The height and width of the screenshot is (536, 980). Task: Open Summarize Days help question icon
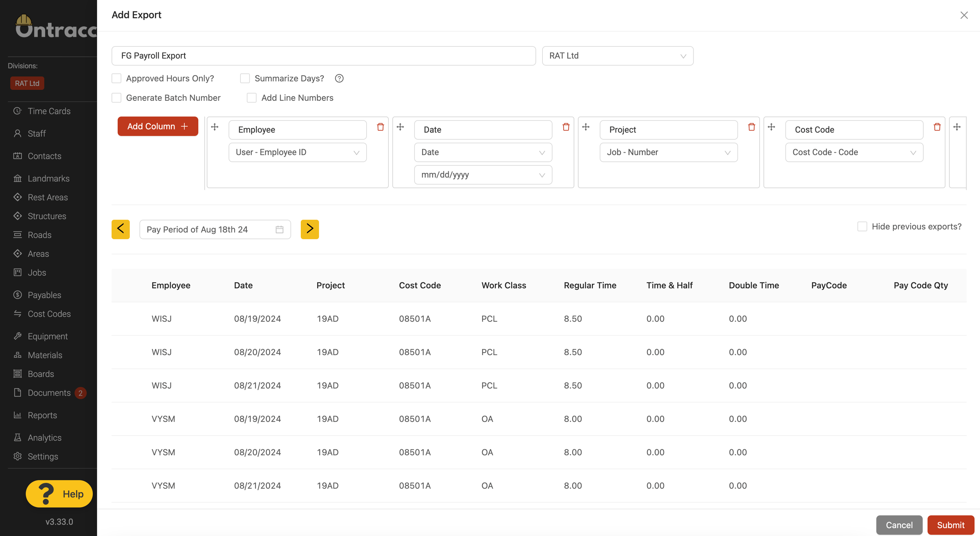[x=339, y=79]
